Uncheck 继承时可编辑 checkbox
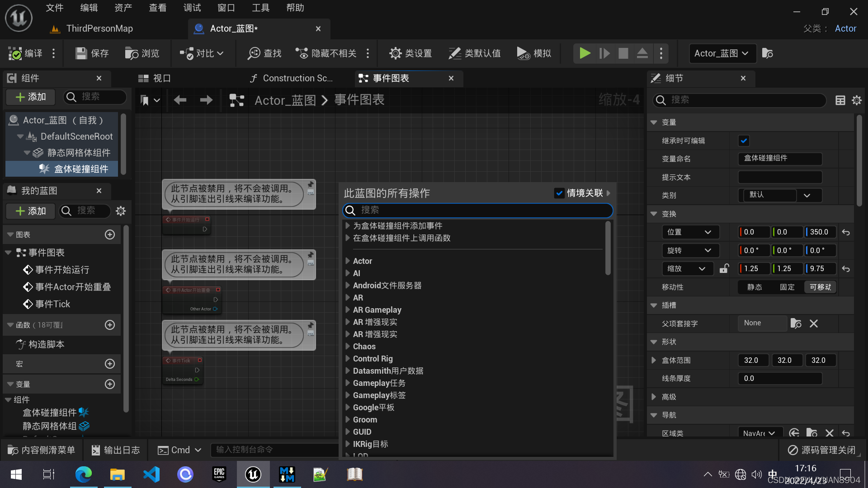 coord(744,141)
